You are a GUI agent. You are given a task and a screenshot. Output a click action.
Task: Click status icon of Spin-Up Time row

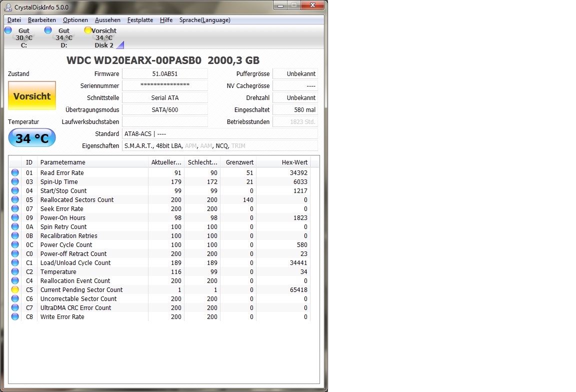click(15, 181)
